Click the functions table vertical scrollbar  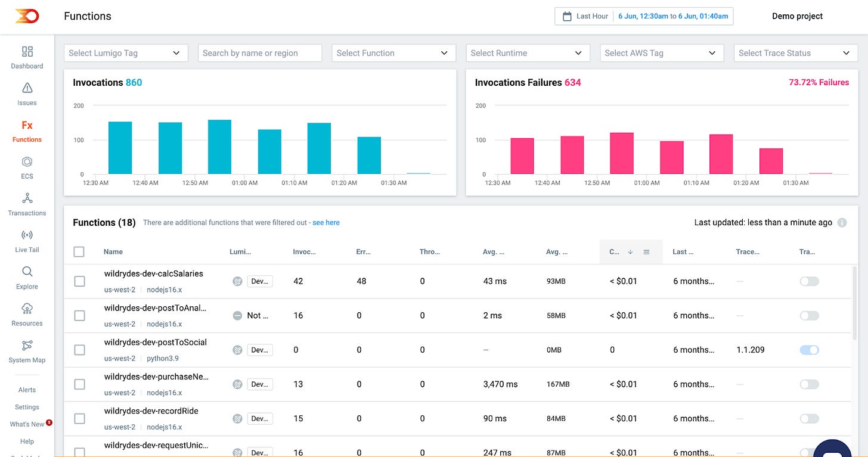[x=855, y=304]
